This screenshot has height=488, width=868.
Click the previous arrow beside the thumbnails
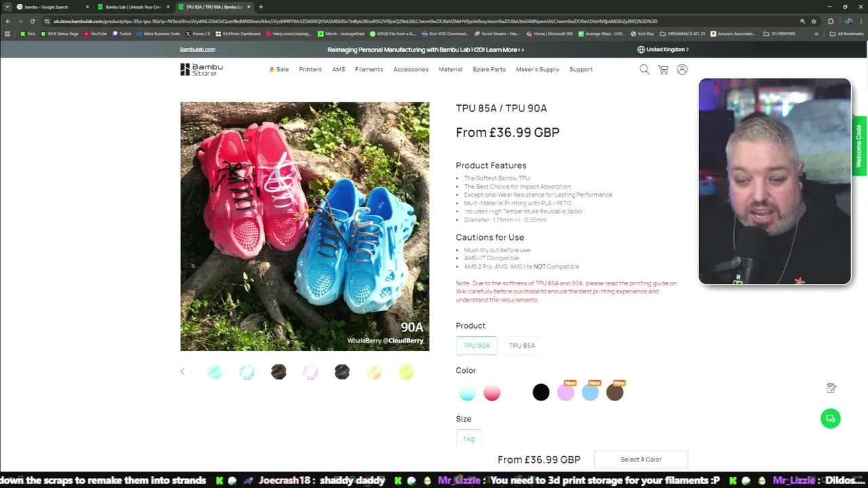point(182,371)
